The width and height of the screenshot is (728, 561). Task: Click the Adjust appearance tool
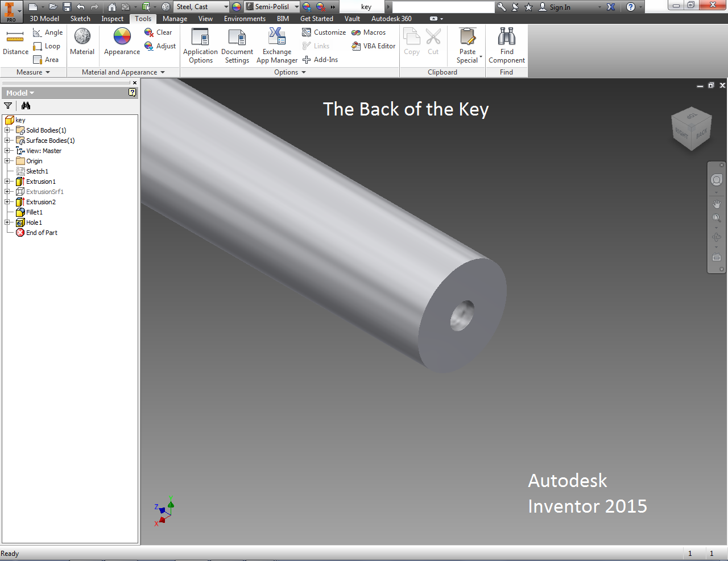[160, 46]
